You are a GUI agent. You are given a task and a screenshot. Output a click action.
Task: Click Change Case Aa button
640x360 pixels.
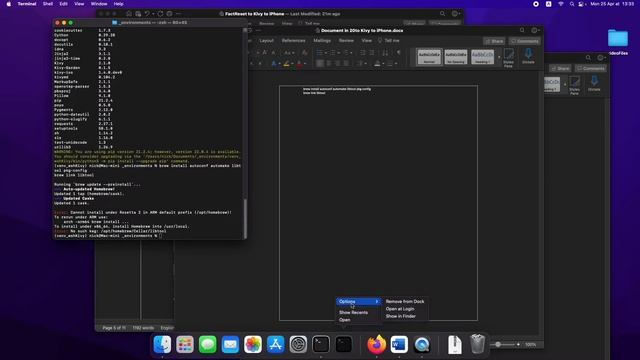[x=288, y=53]
